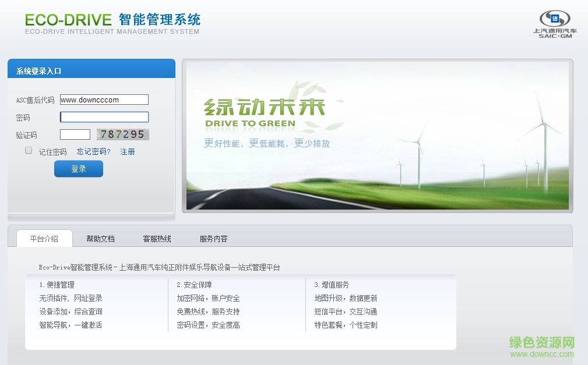This screenshot has height=365, width=588.
Task: Click the ECO-DRIVE logo
Action: tap(68, 19)
